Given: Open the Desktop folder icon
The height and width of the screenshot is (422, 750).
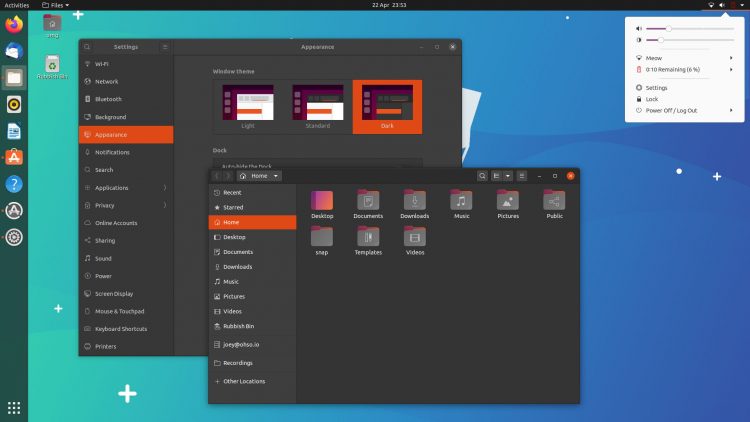Looking at the screenshot, I should click(x=322, y=205).
